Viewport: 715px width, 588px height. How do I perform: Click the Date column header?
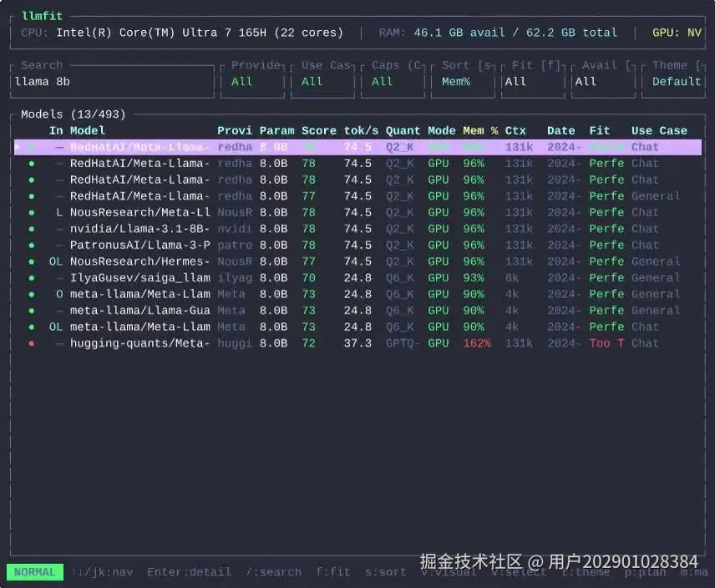click(560, 131)
